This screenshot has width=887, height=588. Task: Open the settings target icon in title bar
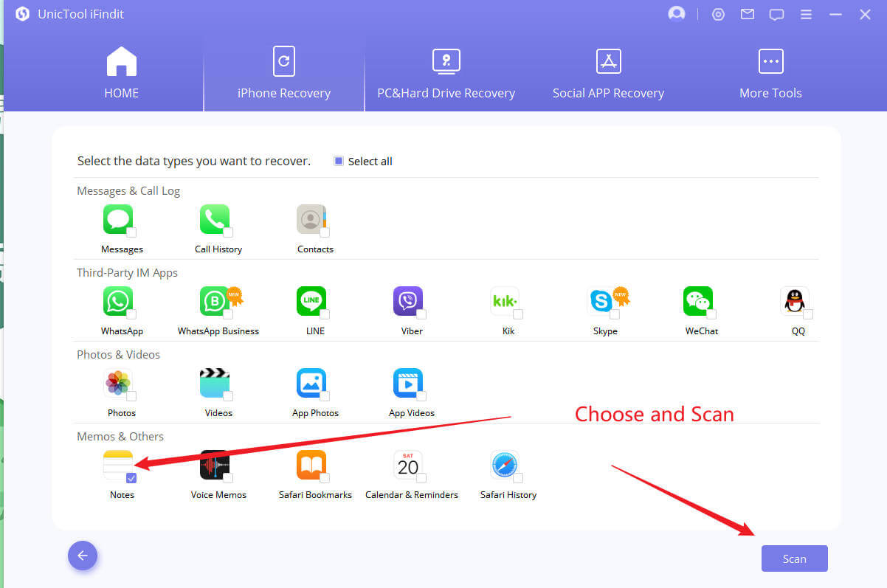click(718, 14)
